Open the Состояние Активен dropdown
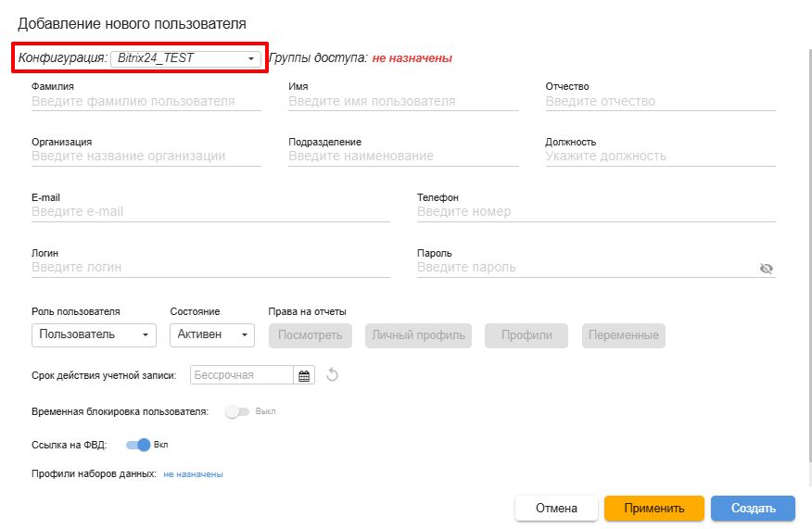 click(x=212, y=334)
